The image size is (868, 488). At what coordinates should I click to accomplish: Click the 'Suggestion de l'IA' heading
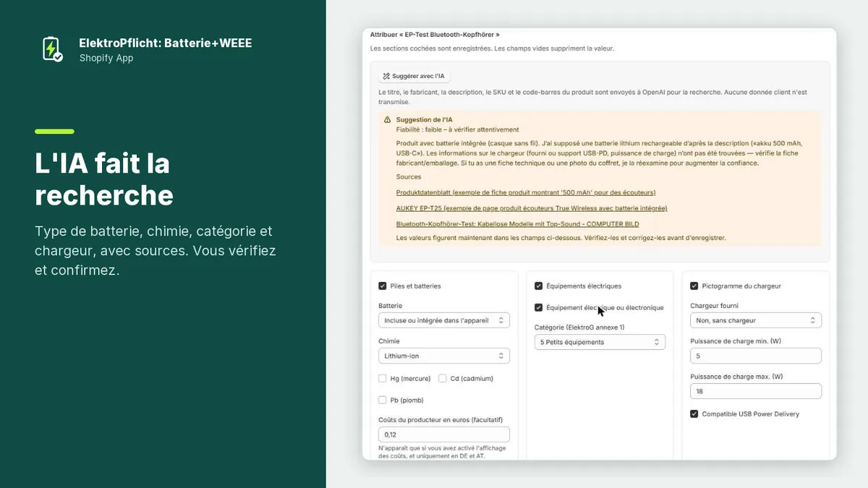[x=425, y=119]
